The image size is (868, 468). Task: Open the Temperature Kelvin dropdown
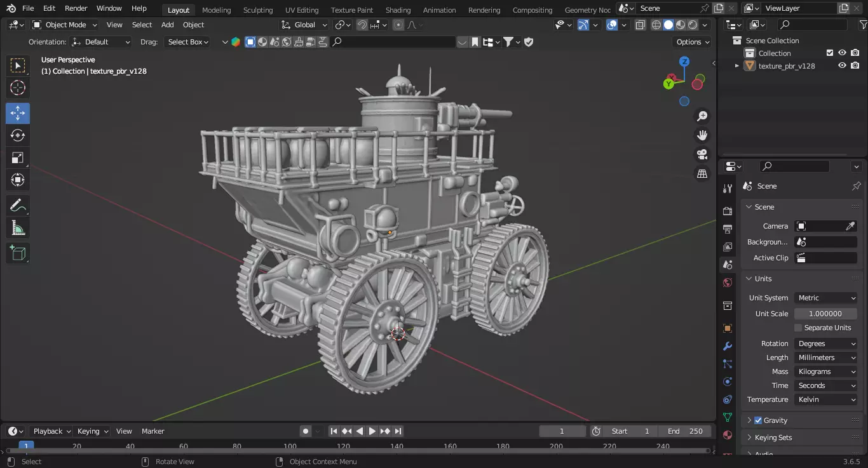coord(825,399)
